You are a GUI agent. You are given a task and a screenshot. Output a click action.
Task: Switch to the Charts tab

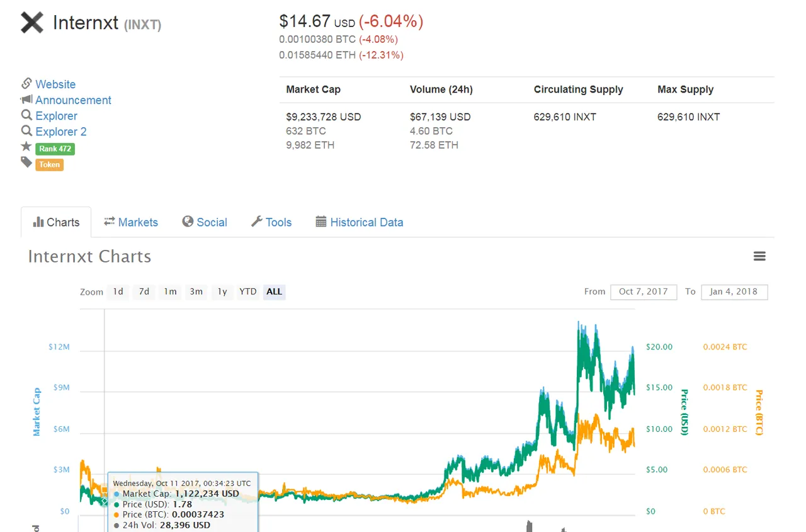pyautogui.click(x=56, y=222)
